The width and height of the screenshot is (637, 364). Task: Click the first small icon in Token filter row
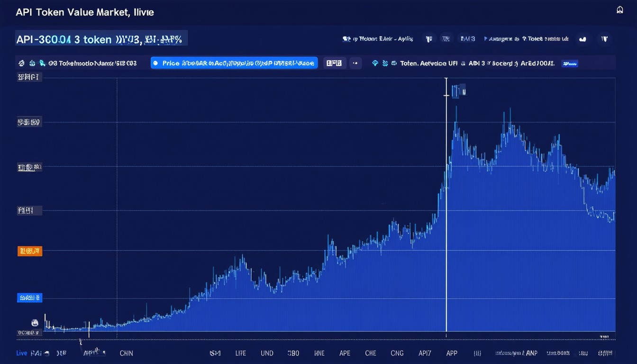coord(21,63)
